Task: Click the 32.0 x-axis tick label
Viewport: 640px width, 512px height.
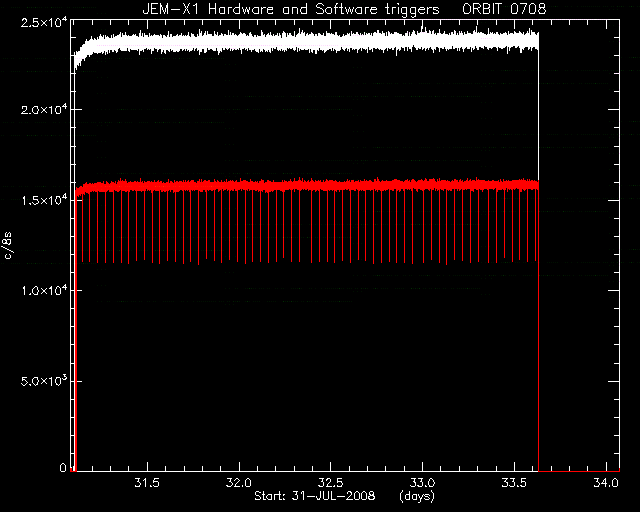Action: [x=239, y=483]
